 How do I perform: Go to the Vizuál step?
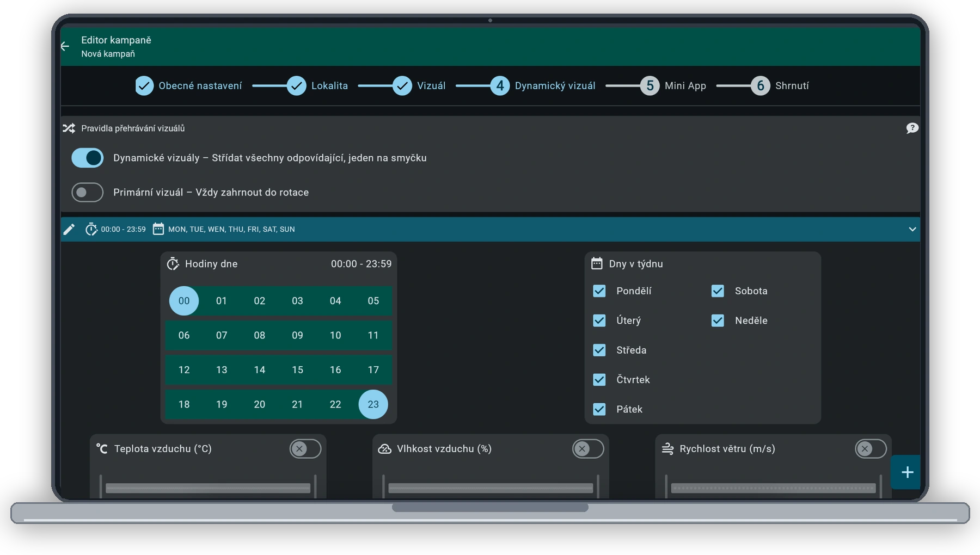419,85
